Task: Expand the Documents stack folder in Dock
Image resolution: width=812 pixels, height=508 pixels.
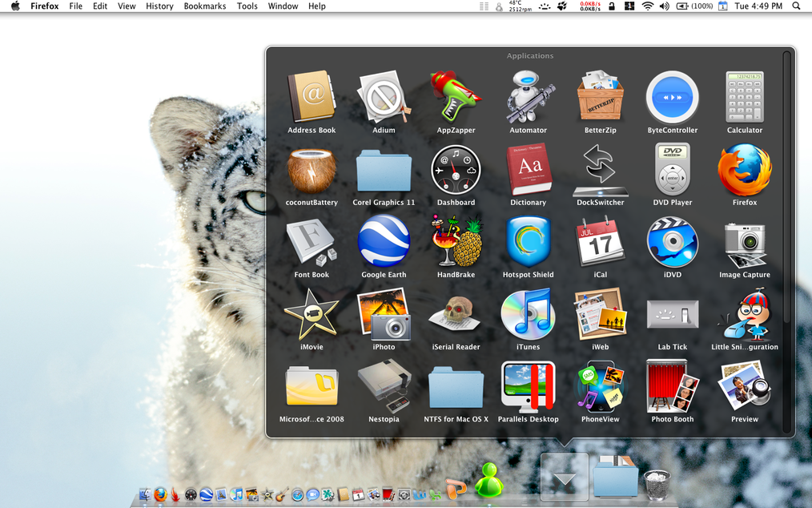Action: pos(615,477)
